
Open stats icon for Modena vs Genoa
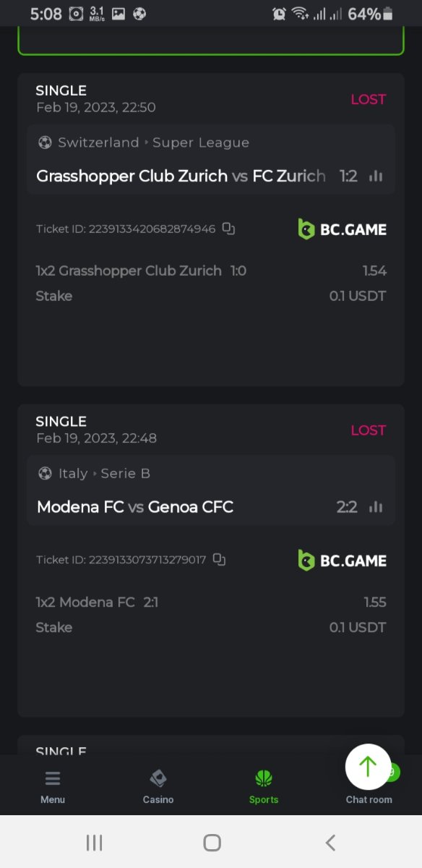(x=376, y=507)
